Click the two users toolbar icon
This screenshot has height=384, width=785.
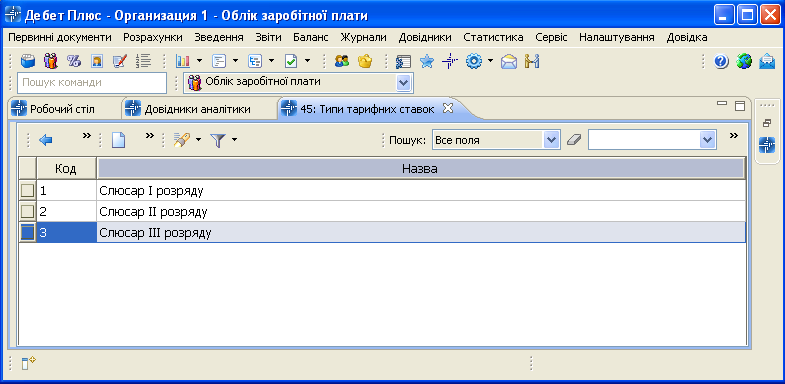coord(342,62)
